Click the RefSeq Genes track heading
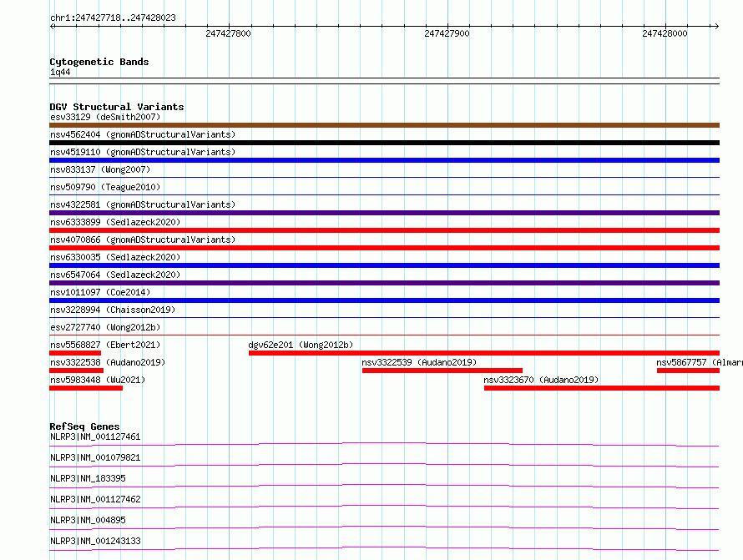This screenshot has width=743, height=560. [x=84, y=426]
